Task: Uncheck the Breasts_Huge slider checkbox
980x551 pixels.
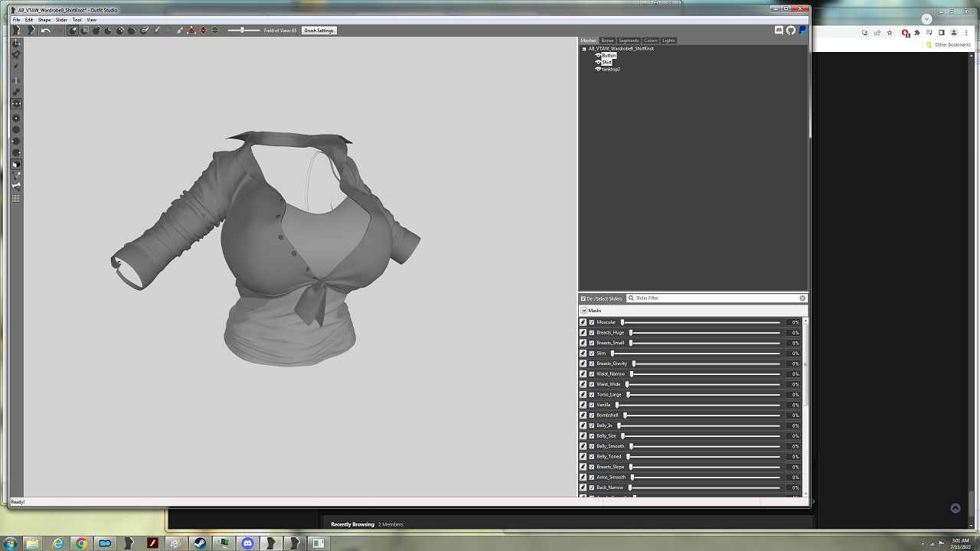Action: click(592, 333)
